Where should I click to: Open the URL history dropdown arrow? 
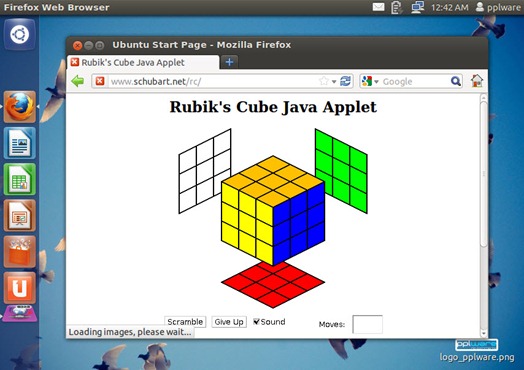(x=334, y=82)
